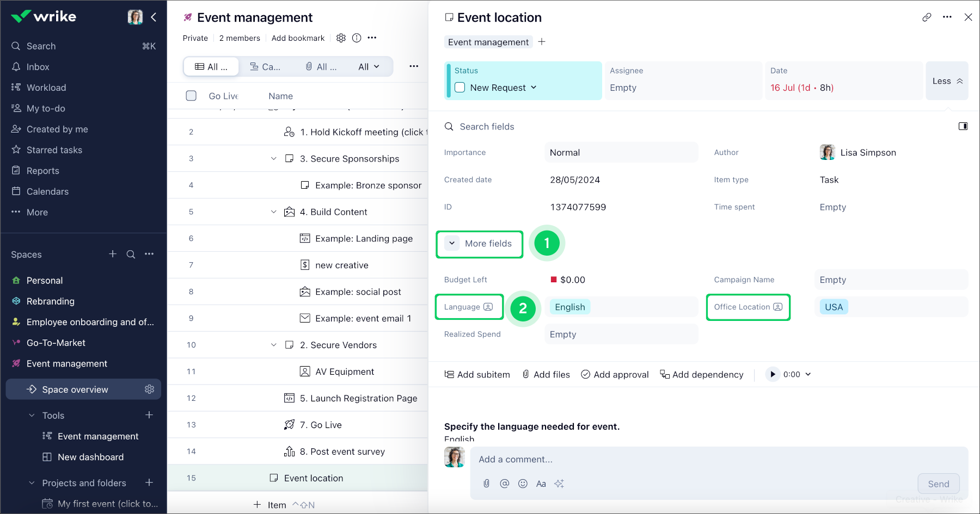
Task: Toggle the fields panel layout view
Action: tap(963, 126)
